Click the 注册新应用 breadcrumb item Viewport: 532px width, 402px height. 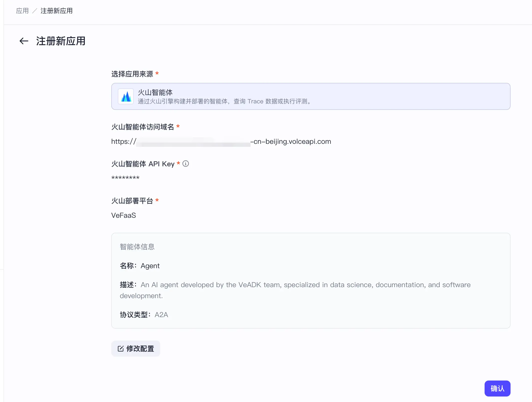(x=57, y=11)
